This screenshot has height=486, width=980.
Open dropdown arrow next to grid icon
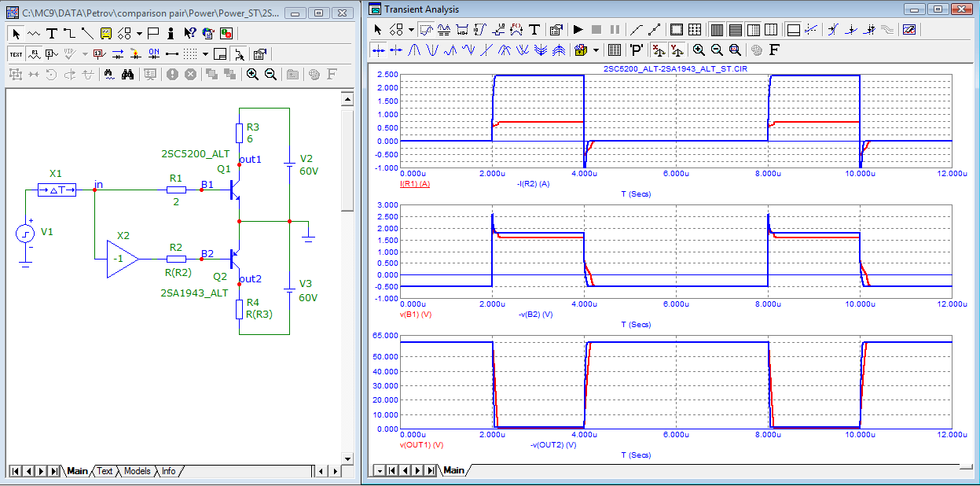(x=205, y=53)
